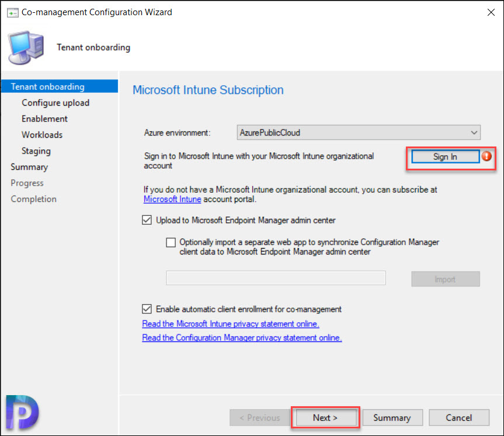Enable optionally import a separate web app
This screenshot has height=436, width=504.
171,242
